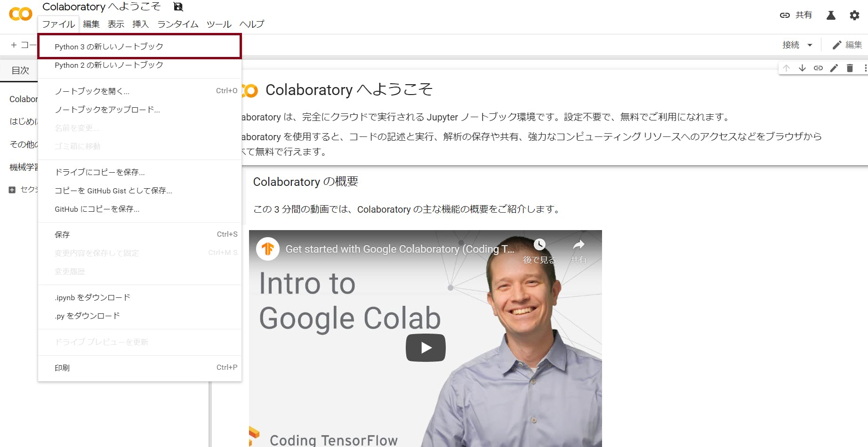Image resolution: width=868 pixels, height=447 pixels.
Task: Expand the 接続 dropdown arrow
Action: point(811,45)
